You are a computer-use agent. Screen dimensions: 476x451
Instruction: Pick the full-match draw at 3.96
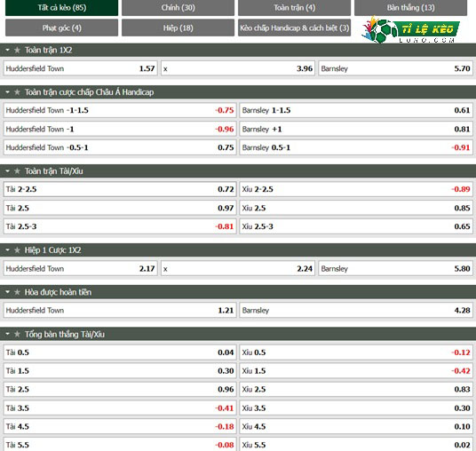coord(238,68)
